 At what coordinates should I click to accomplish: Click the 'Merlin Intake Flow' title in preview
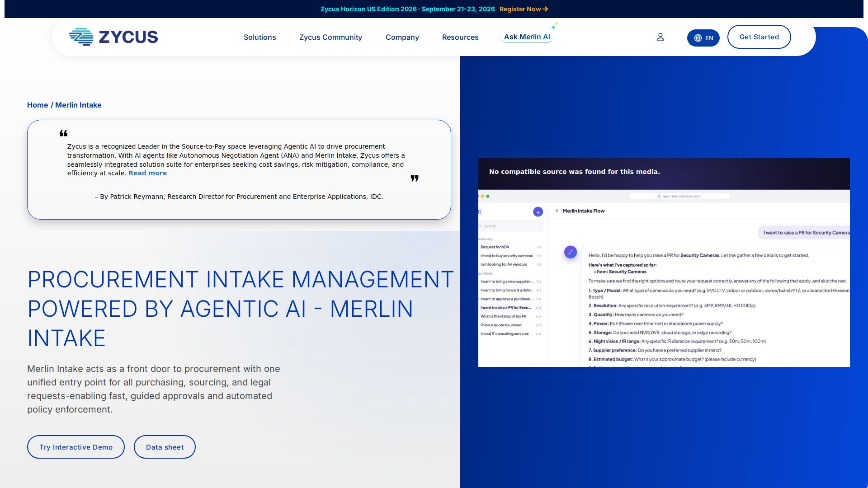pyautogui.click(x=583, y=211)
